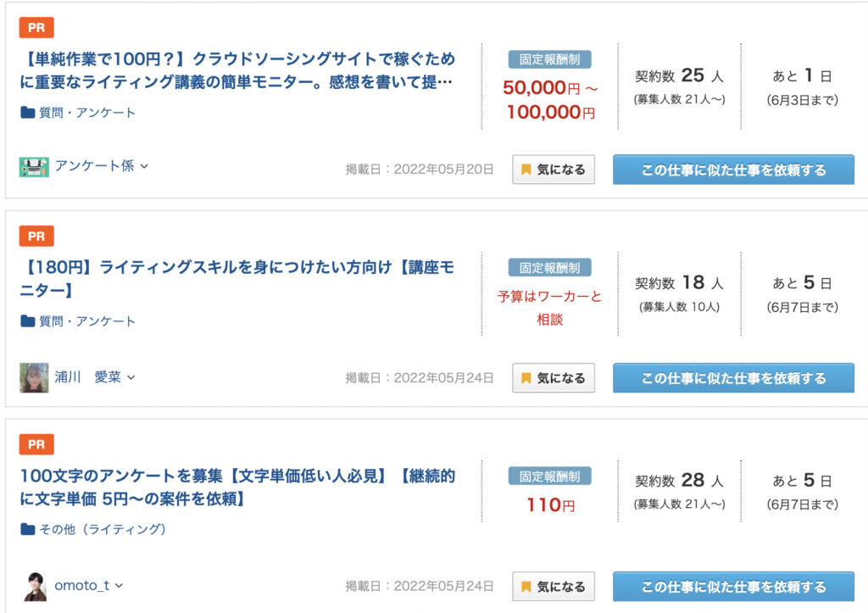This screenshot has width=868, height=613.
Task: Click この仕事に似た仕事を依頼する on the omoto_t listing
Action: point(733,587)
